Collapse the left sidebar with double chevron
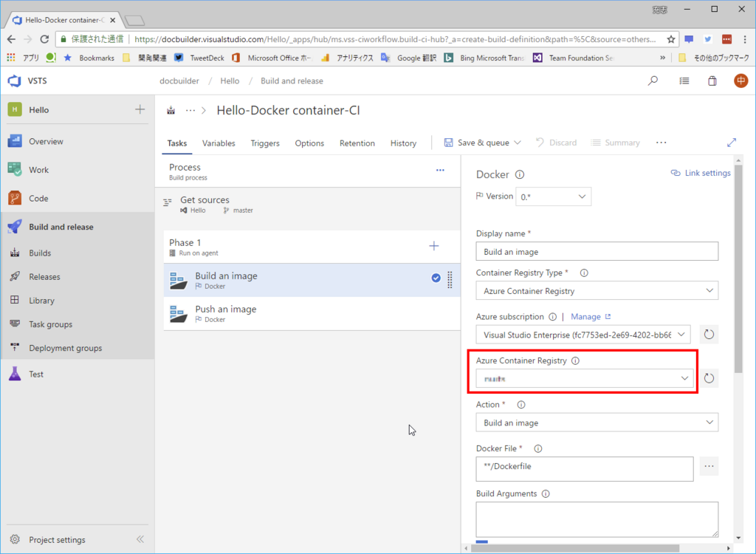This screenshot has width=756, height=554. (x=140, y=539)
